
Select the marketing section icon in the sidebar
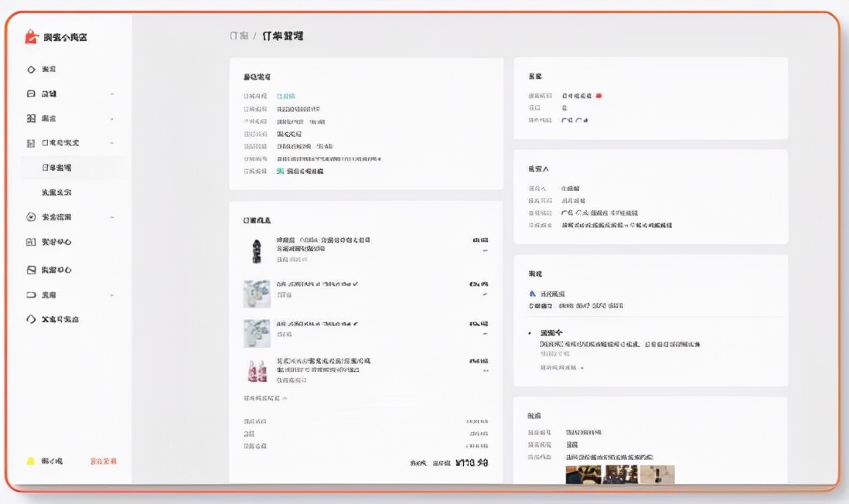[x=29, y=216]
